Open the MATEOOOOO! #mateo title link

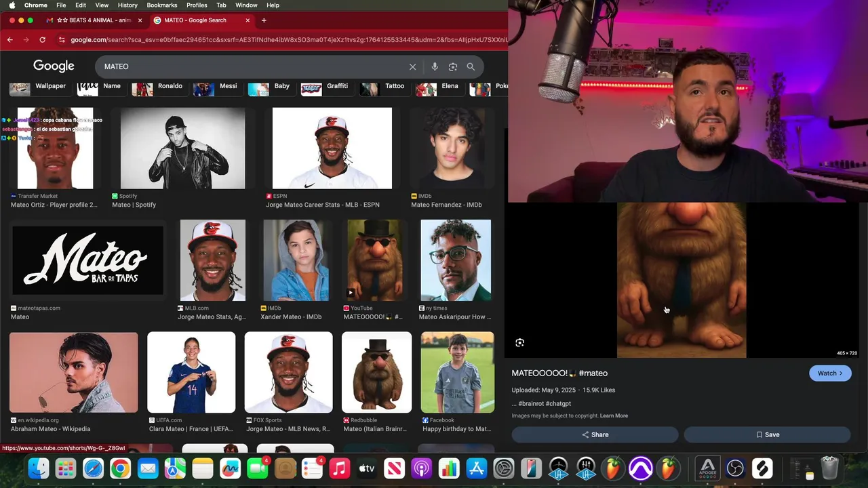click(x=559, y=373)
